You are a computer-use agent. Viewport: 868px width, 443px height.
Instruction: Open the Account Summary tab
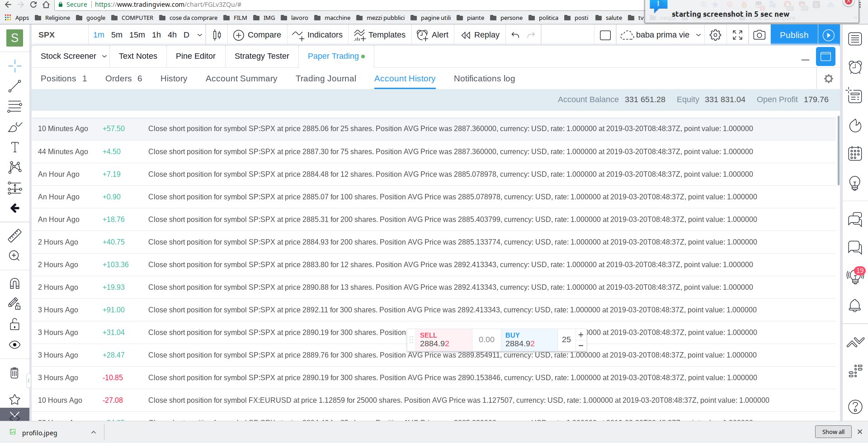241,79
